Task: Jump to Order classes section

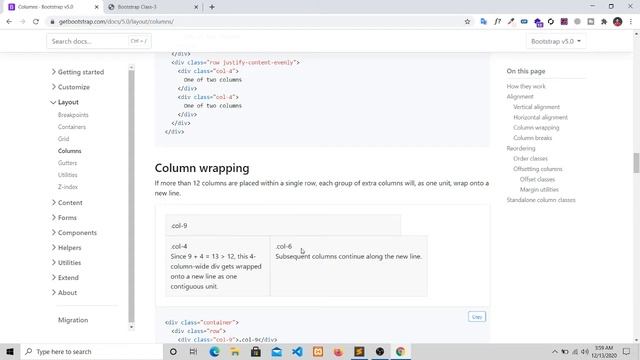Action: (530, 158)
